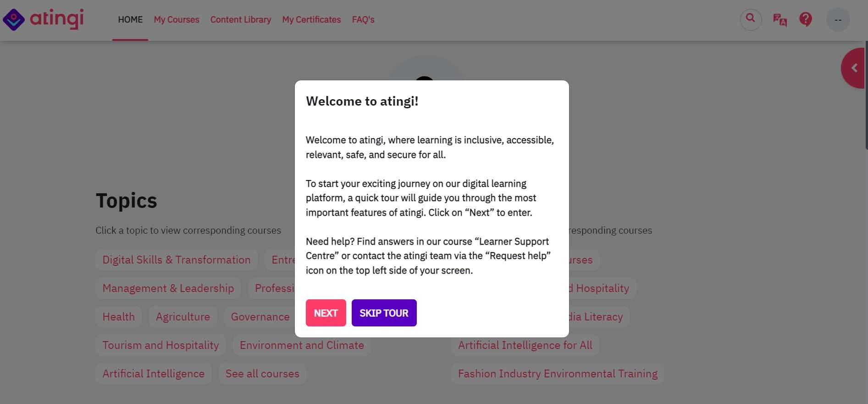
Task: Open Content Library in navigation
Action: [x=241, y=20]
